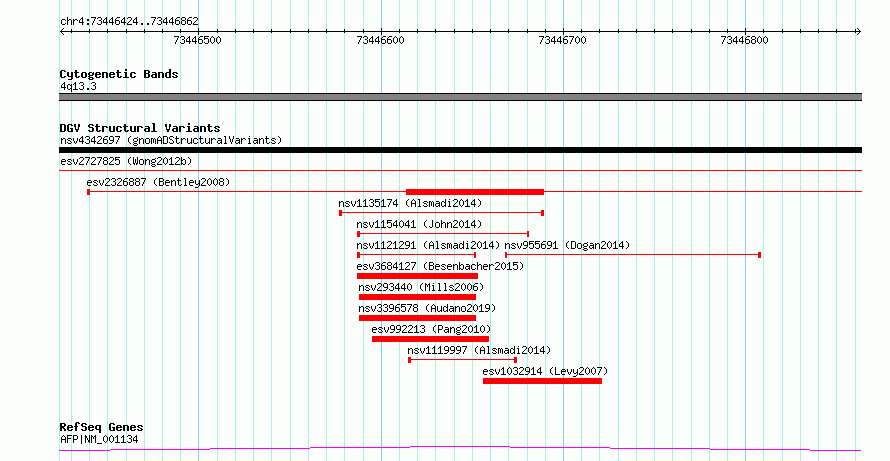The image size is (890, 461).
Task: Select esv1032914 (Levy2007) label
Action: pyautogui.click(x=545, y=371)
